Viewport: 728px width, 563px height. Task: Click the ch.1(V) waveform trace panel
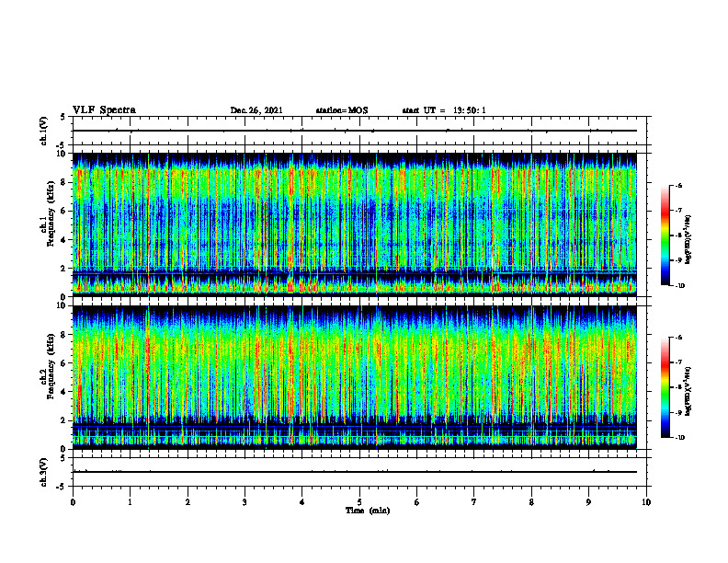(x=359, y=131)
